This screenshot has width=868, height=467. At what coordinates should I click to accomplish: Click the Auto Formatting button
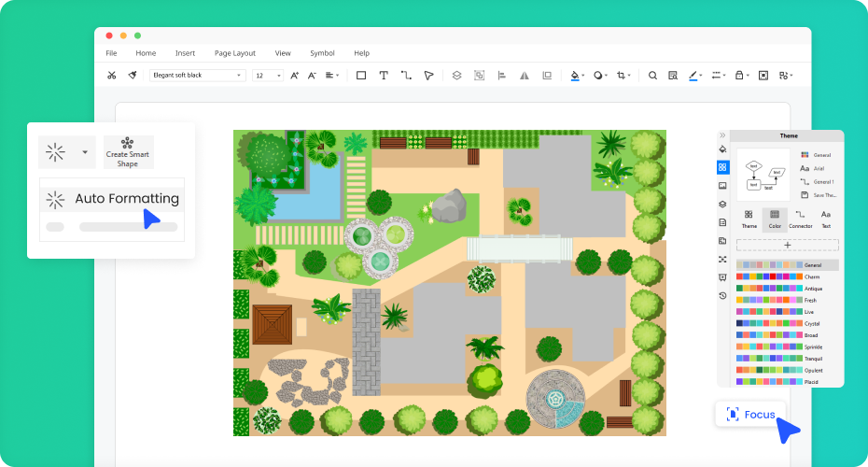coord(112,198)
